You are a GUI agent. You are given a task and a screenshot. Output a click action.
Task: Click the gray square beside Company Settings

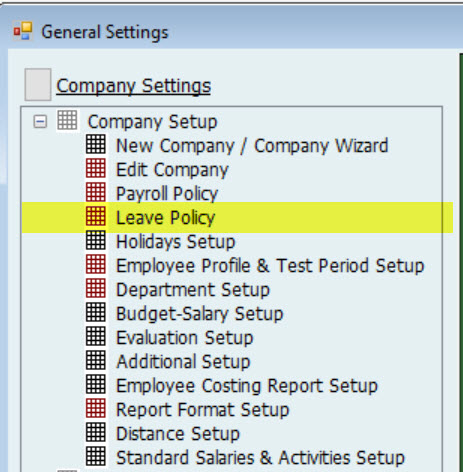(x=38, y=85)
